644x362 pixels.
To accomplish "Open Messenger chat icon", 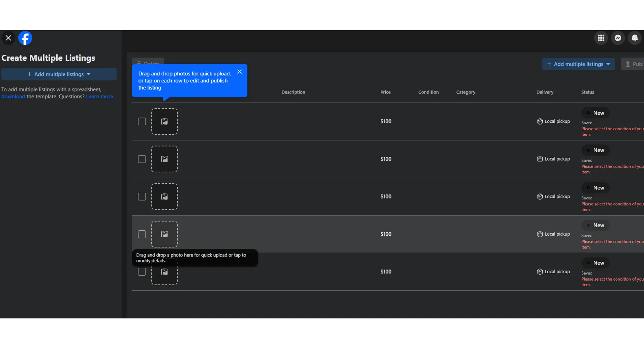I will (x=618, y=38).
